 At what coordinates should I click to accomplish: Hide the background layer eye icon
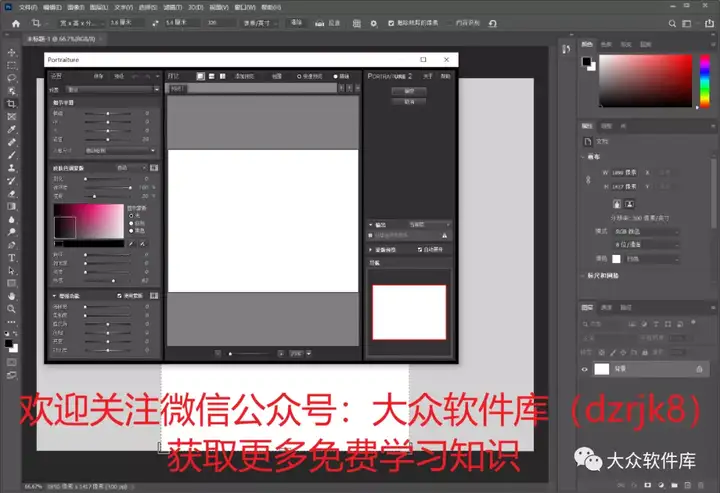coord(585,369)
